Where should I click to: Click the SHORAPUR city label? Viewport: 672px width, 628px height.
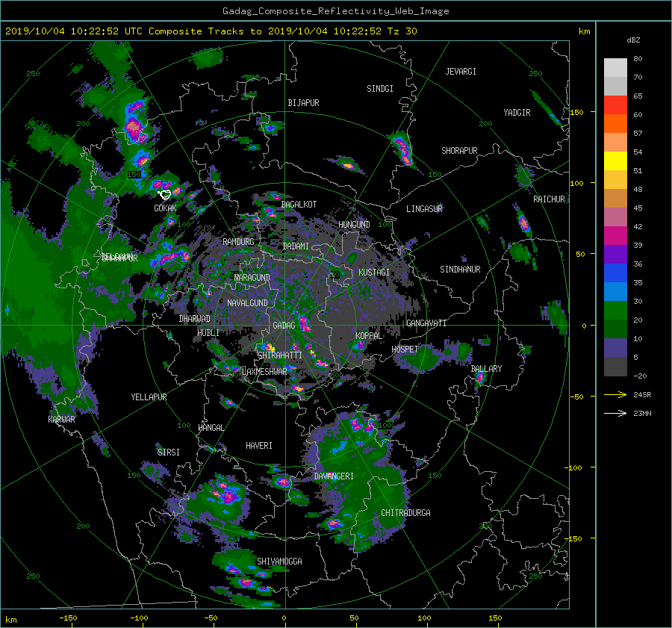459,151
